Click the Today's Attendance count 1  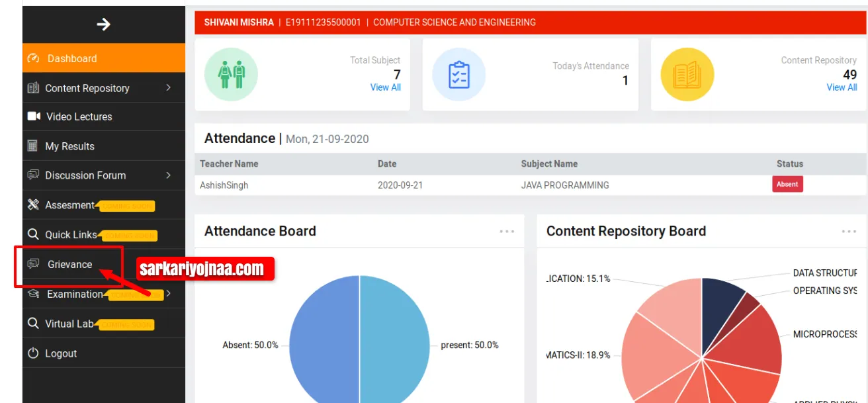coord(625,81)
